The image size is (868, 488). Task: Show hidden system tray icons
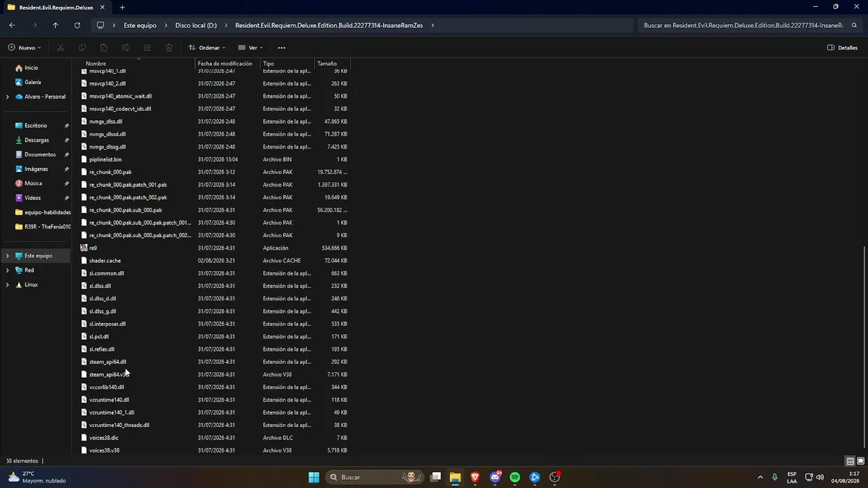point(759,477)
